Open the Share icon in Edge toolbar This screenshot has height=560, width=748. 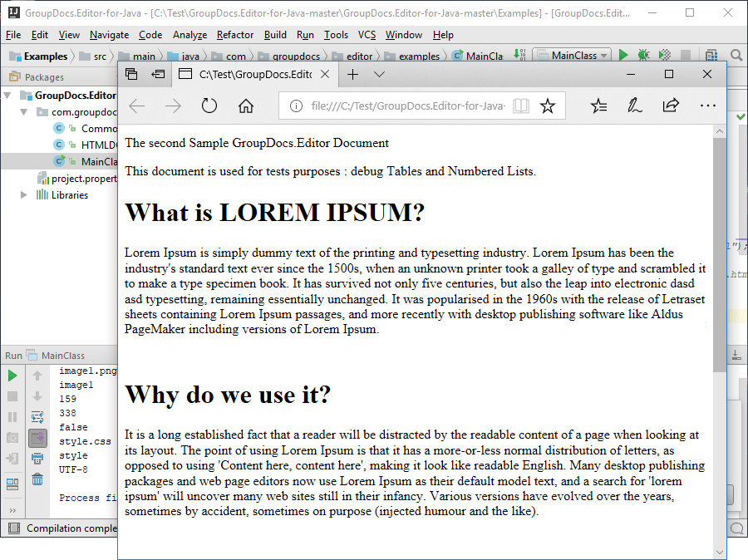click(x=671, y=106)
